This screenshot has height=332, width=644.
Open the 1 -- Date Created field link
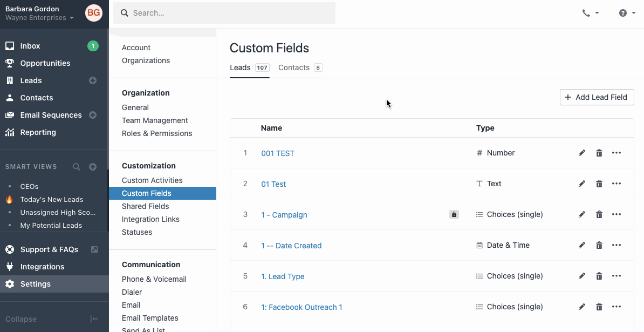291,246
